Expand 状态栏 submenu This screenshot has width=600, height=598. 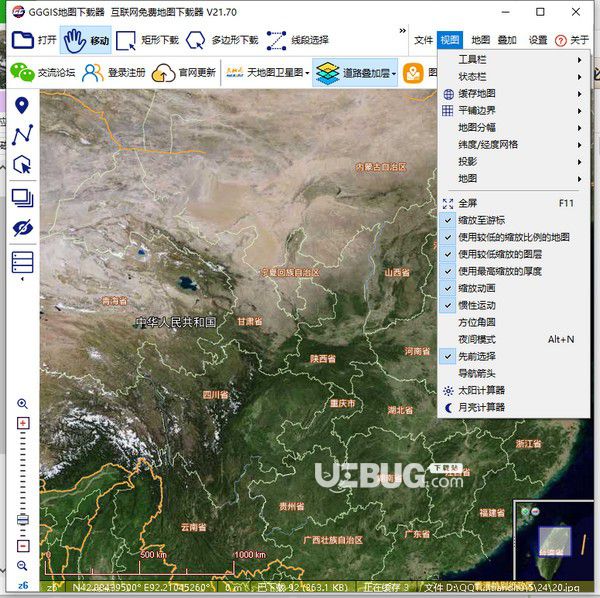click(x=513, y=77)
